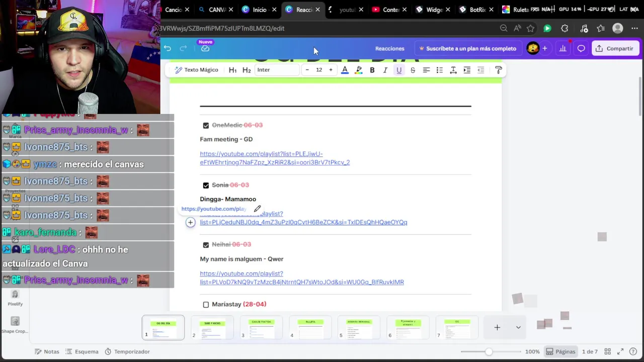Open Fam meeting - GD YouTube playlist link
Viewport: 644px width, 362px height.
tap(275, 158)
